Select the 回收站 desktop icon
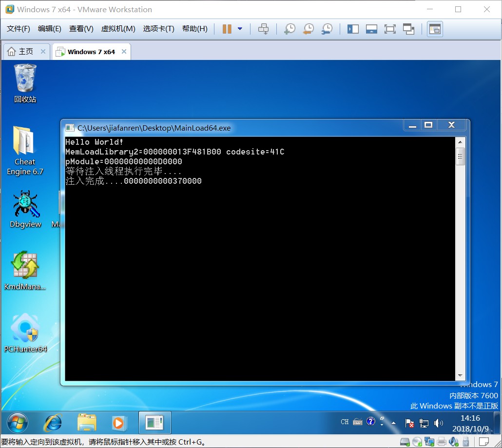Image resolution: width=502 pixels, height=448 pixels. coord(25,83)
